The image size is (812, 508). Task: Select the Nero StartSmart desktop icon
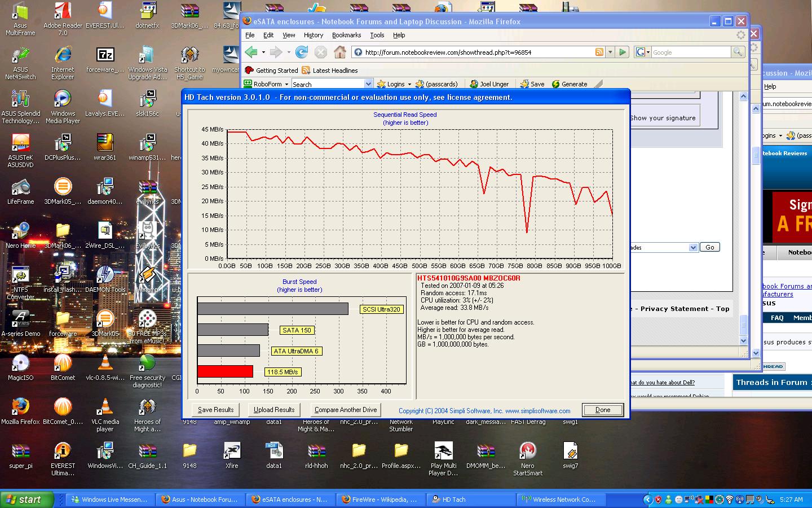528,459
